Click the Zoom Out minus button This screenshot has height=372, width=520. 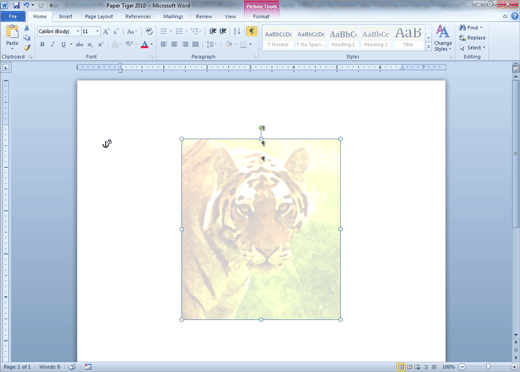[x=462, y=367]
